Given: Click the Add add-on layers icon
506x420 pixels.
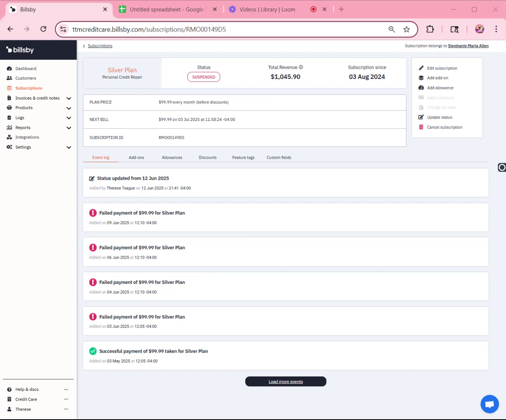Looking at the screenshot, I should (x=421, y=78).
